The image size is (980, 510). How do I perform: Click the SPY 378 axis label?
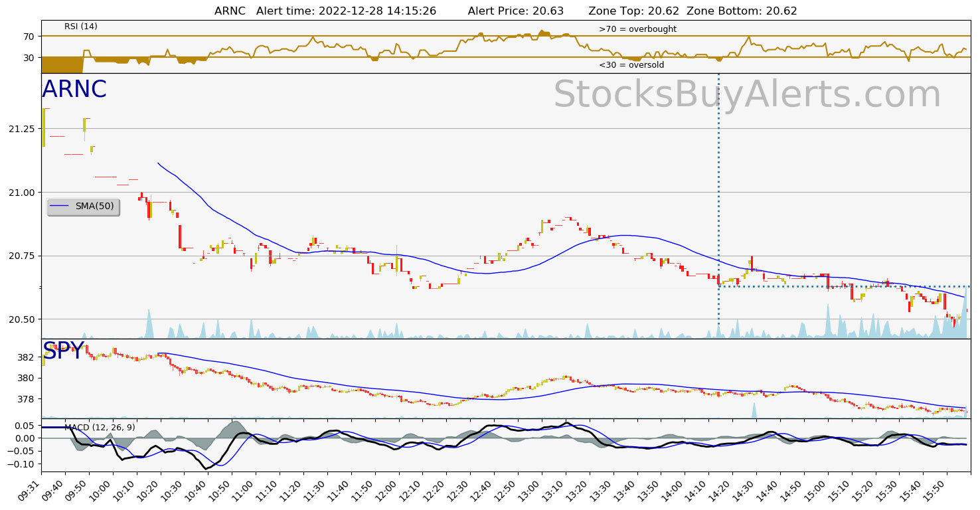coord(27,399)
